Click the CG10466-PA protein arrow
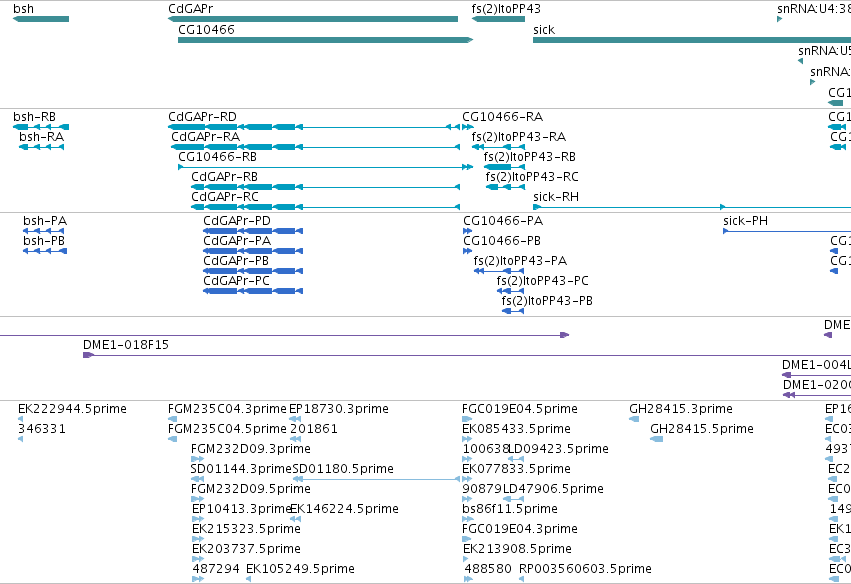 [x=467, y=231]
